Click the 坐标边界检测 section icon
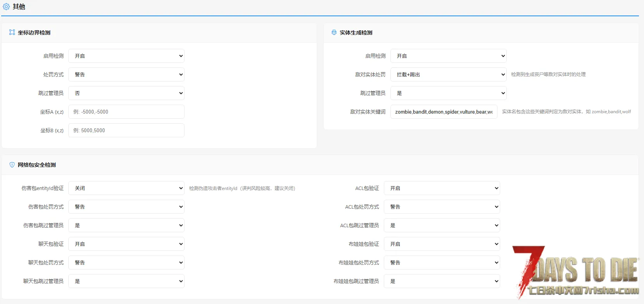 pyautogui.click(x=12, y=33)
